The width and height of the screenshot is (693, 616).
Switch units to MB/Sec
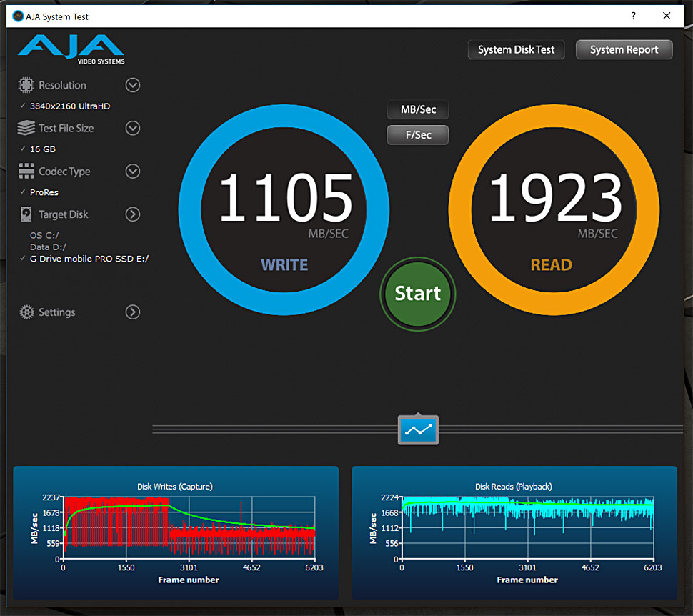click(x=418, y=109)
